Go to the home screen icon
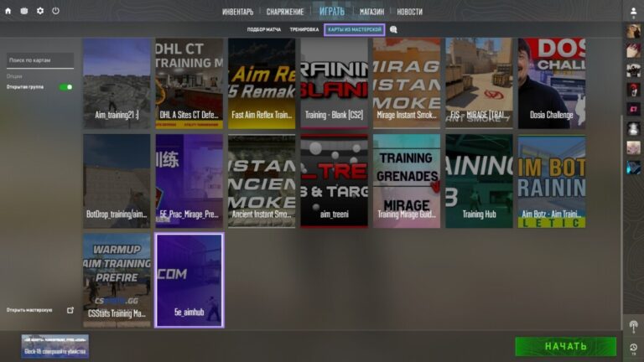 (8, 11)
